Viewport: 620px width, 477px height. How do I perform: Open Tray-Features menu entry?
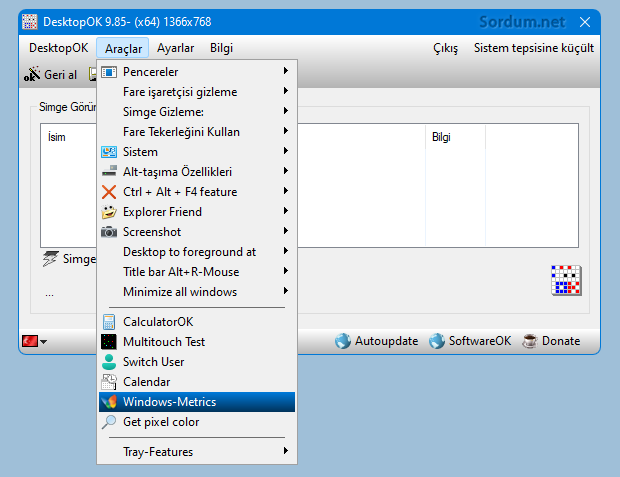(197, 452)
